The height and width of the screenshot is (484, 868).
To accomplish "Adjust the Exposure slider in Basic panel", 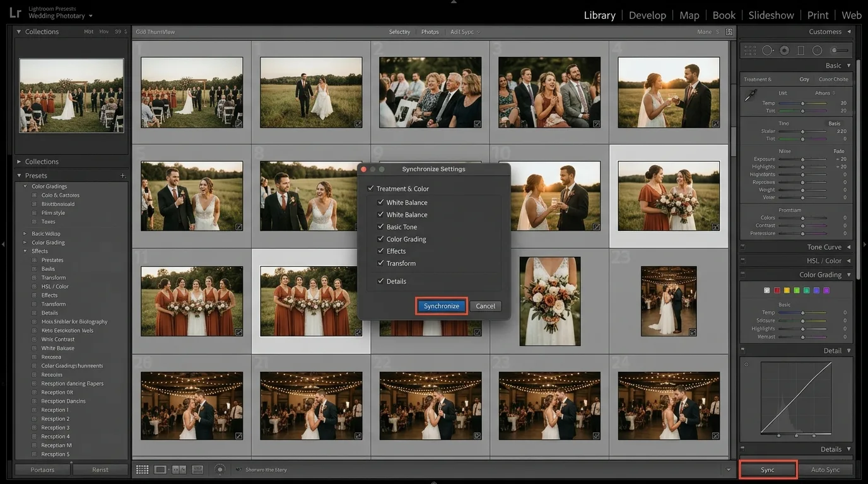I will pyautogui.click(x=802, y=159).
